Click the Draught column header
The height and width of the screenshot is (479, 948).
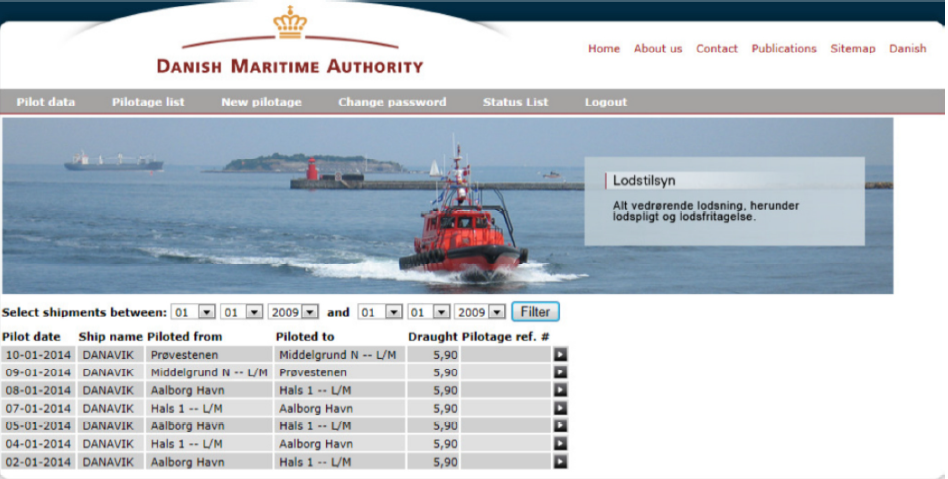[x=433, y=337]
